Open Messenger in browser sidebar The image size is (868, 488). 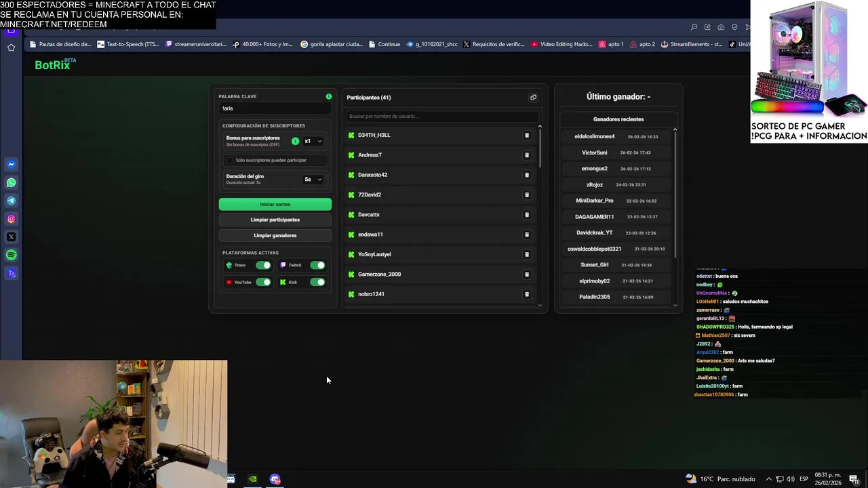(x=11, y=165)
